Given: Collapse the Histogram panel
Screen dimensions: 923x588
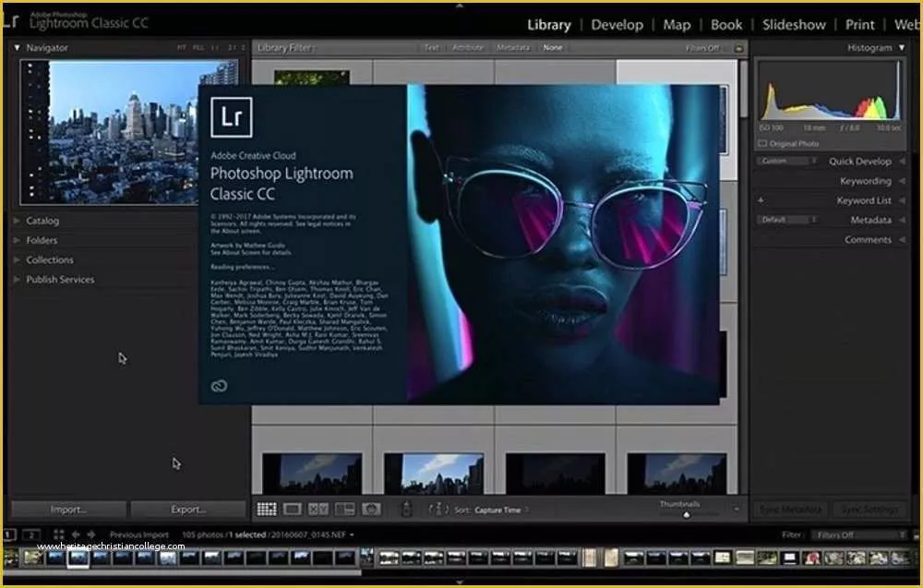Looking at the screenshot, I should click(x=902, y=48).
